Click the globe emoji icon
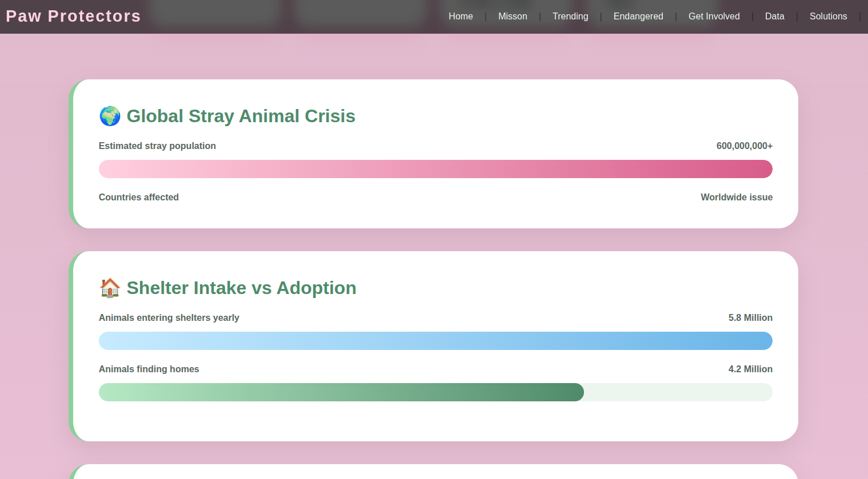Viewport: 868px width, 479px height. click(110, 116)
